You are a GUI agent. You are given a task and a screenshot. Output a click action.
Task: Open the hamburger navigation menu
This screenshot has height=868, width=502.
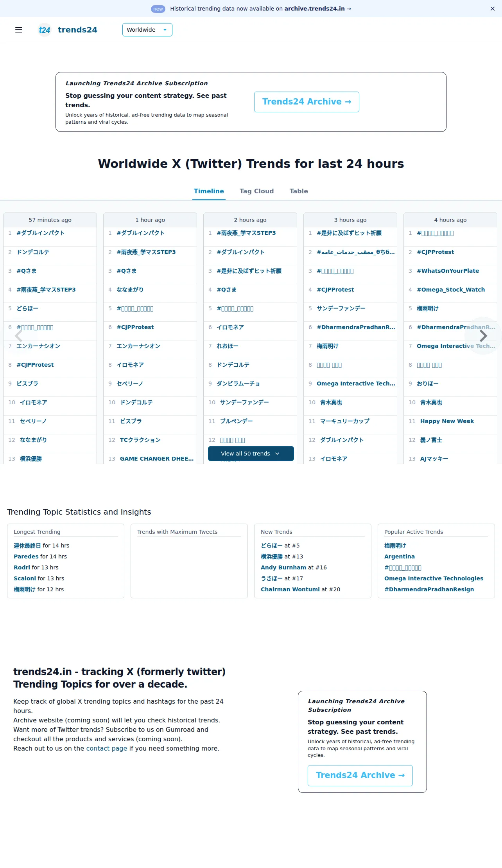(x=19, y=30)
